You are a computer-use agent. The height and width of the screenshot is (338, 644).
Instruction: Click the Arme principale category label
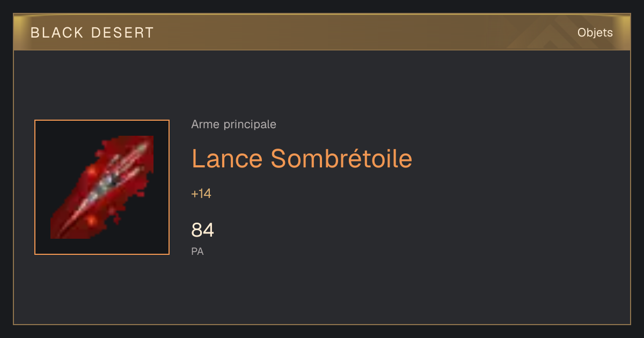tap(233, 124)
